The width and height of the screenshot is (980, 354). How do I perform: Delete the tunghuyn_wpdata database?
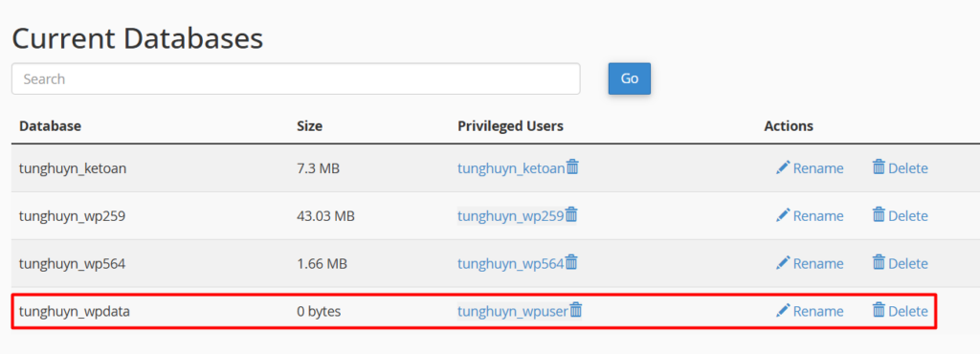pyautogui.click(x=900, y=310)
